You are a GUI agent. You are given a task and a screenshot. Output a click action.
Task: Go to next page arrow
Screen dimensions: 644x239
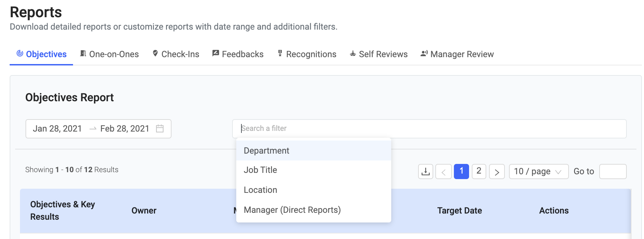pos(497,172)
